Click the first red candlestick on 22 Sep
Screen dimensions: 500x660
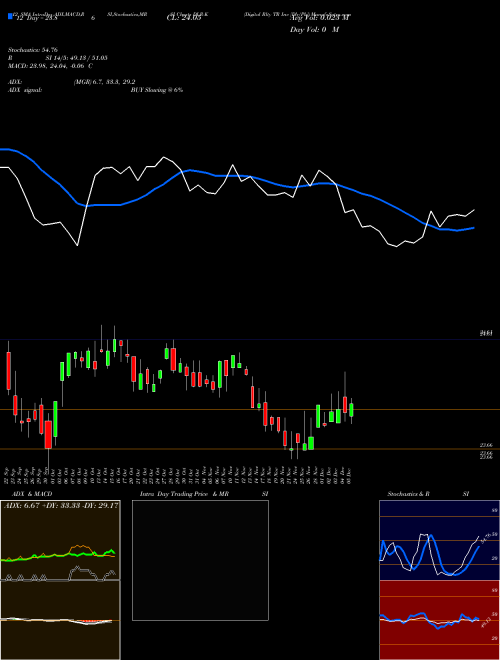point(8,371)
